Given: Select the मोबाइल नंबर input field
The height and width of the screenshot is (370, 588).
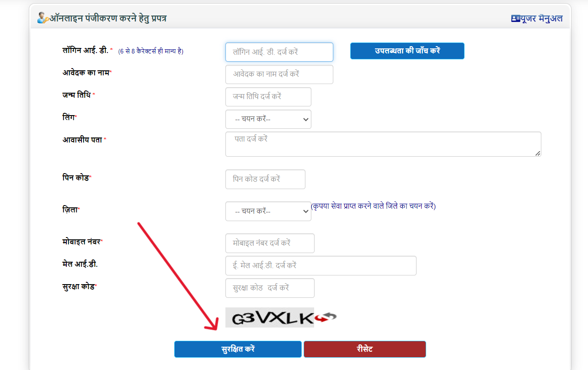Looking at the screenshot, I should tap(270, 243).
